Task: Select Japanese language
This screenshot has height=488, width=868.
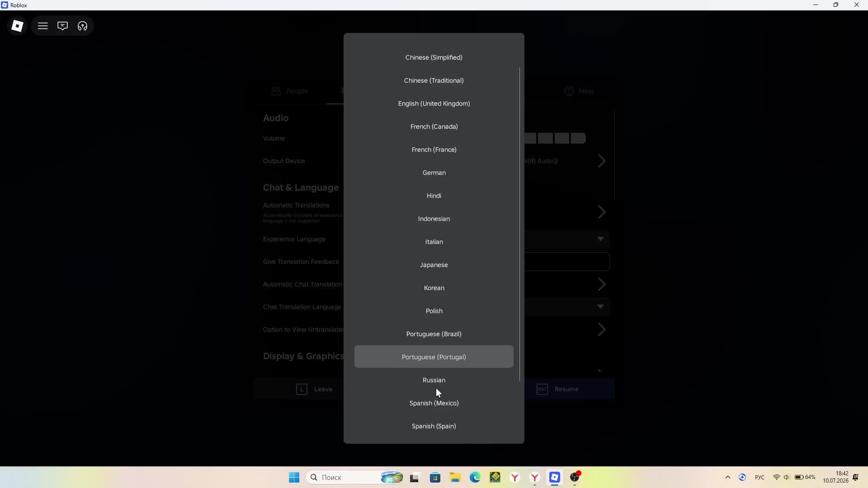Action: coord(434,265)
